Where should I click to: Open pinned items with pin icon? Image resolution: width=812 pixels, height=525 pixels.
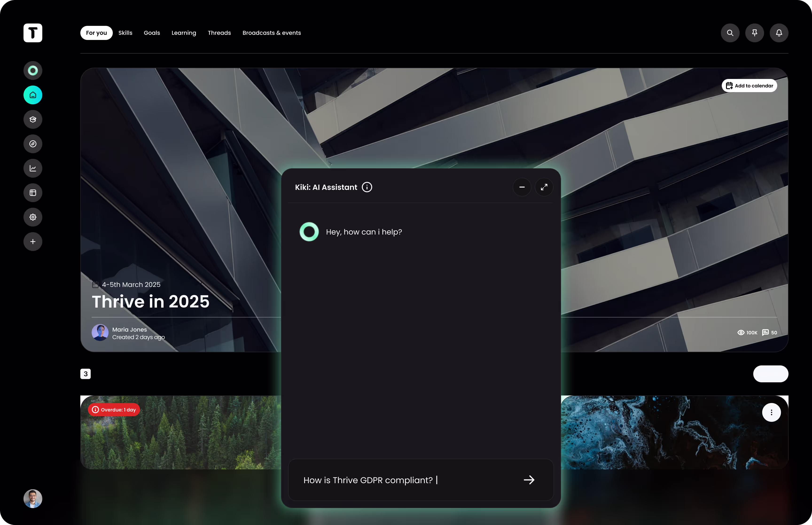click(754, 33)
